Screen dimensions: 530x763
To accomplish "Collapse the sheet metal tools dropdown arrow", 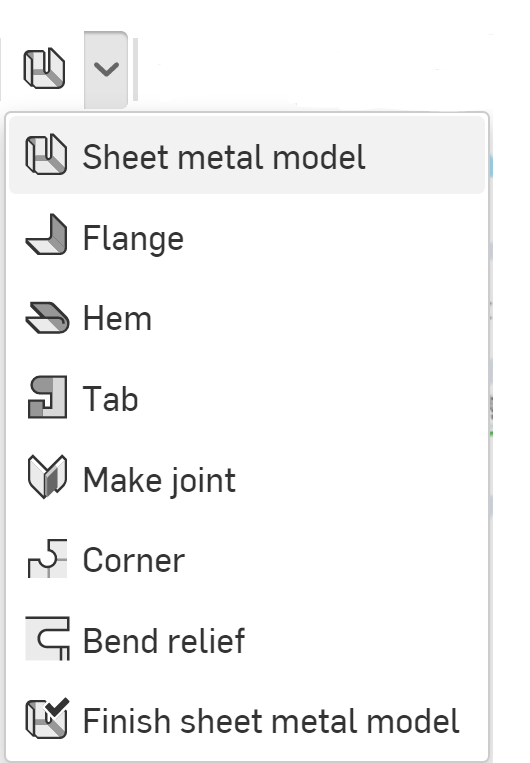I will click(x=106, y=70).
